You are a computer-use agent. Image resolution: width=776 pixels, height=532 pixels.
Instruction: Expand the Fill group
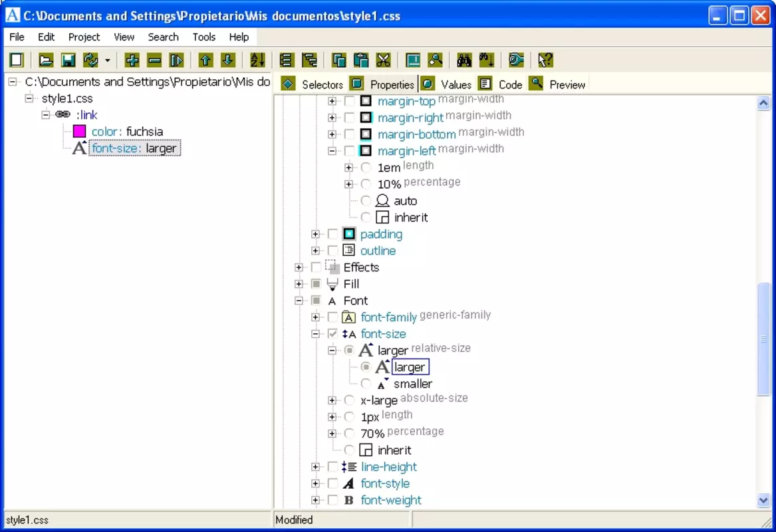pos(299,284)
